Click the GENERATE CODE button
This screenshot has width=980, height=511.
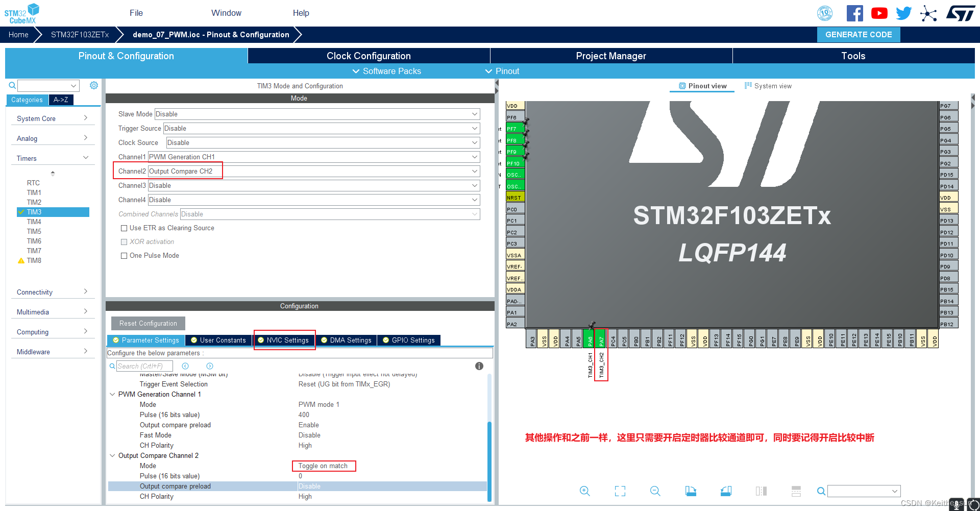click(859, 35)
